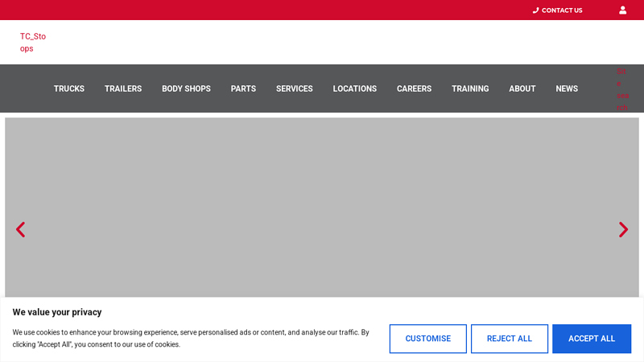Open the Trucks menu
The height and width of the screenshot is (362, 644).
(x=69, y=89)
